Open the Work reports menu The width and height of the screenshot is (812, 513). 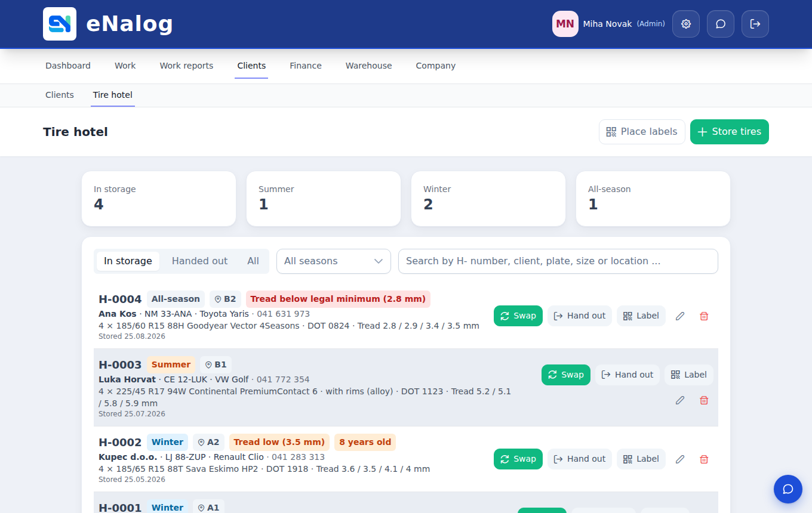point(186,66)
